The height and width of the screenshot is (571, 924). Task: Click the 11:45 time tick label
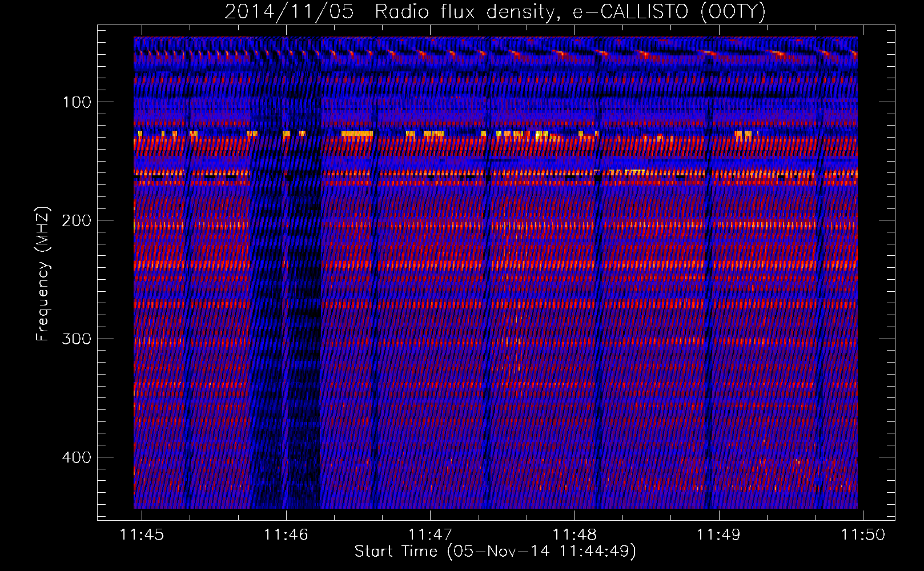coord(142,534)
